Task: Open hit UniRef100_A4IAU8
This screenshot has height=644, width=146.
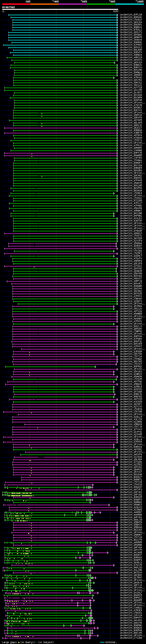Action: (131, 552)
